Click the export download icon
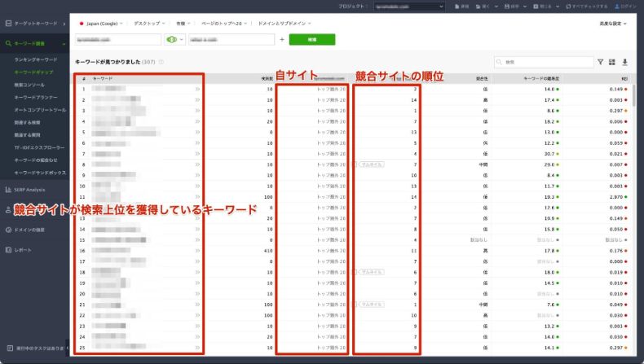 624,62
